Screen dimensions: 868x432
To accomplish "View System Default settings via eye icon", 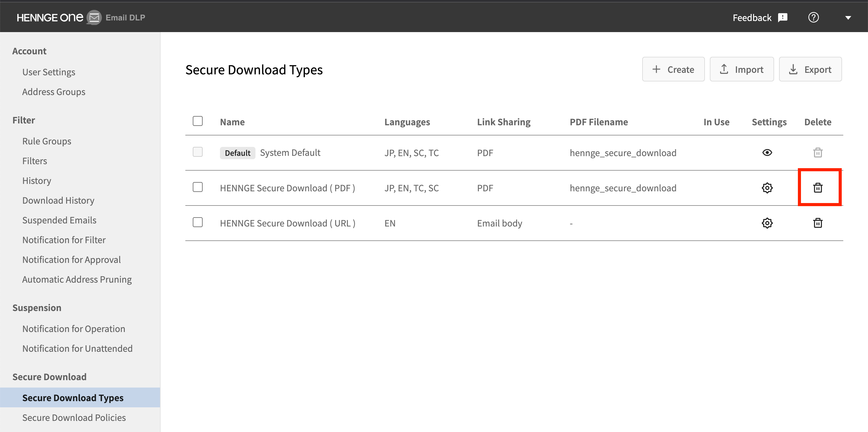I will coord(767,153).
